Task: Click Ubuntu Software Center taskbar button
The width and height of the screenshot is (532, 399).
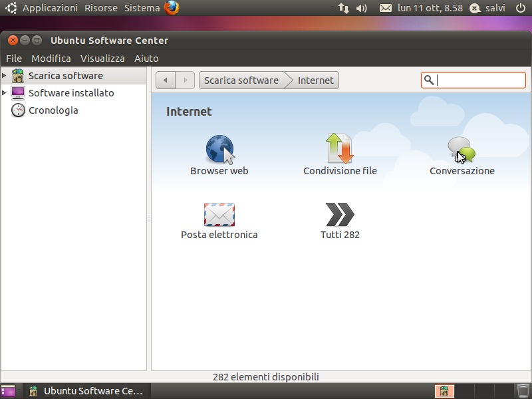Action: [x=87, y=391]
